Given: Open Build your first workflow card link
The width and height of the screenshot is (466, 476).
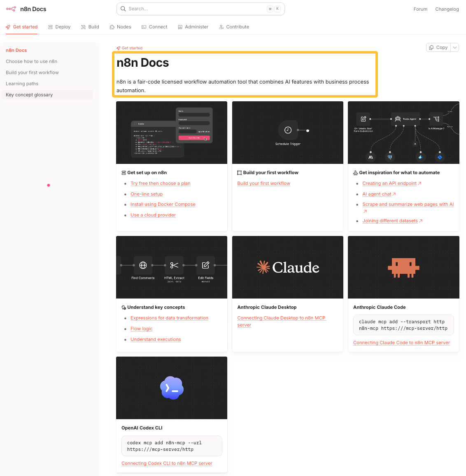Looking at the screenshot, I should point(263,183).
